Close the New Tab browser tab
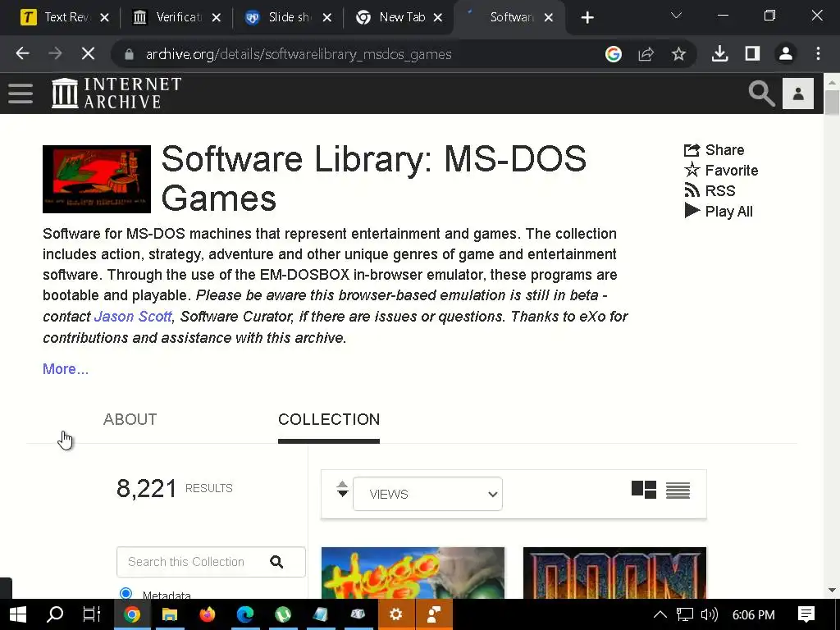This screenshot has width=840, height=630. (x=438, y=18)
